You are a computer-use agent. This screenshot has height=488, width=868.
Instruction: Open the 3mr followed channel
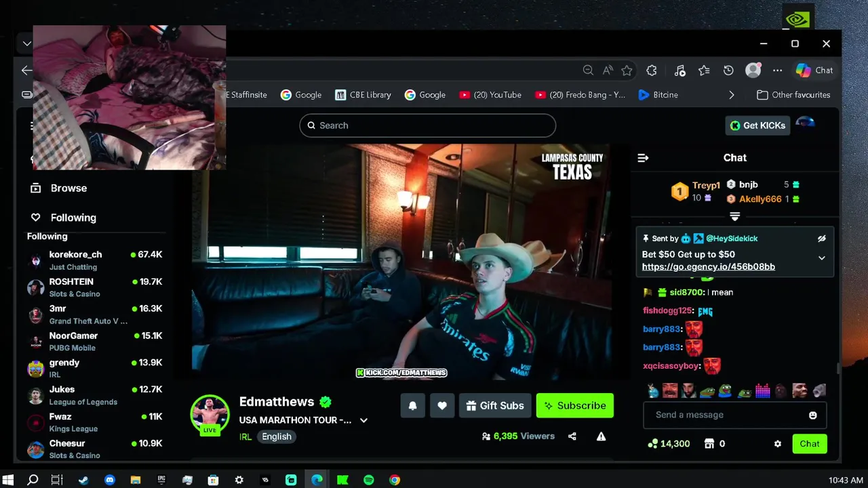point(96,314)
